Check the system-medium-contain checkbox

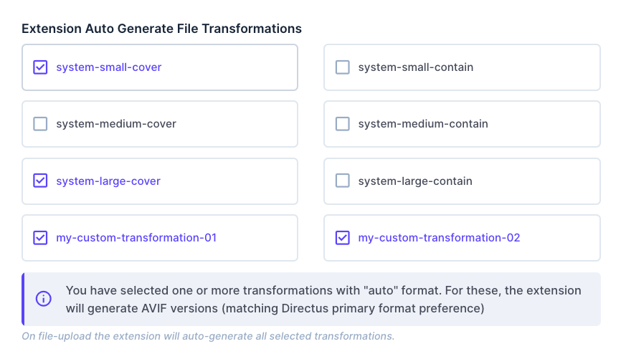[x=343, y=124]
